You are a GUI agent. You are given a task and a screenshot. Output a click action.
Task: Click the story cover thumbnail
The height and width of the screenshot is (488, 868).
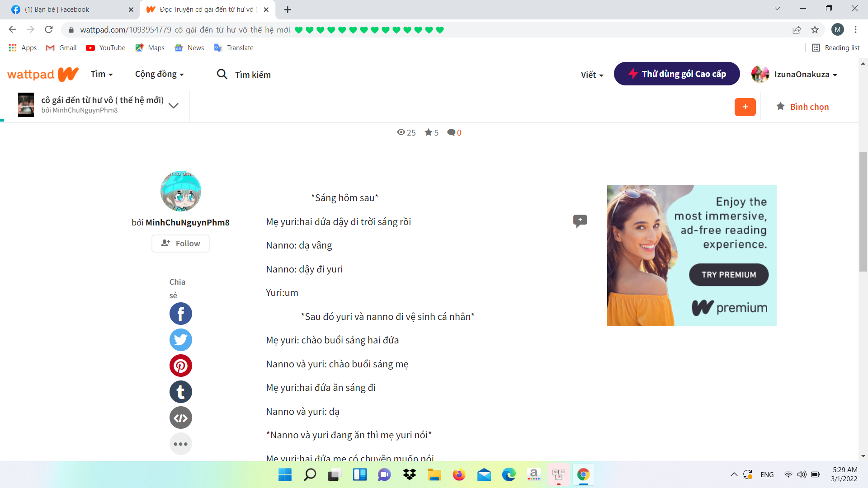pyautogui.click(x=26, y=105)
